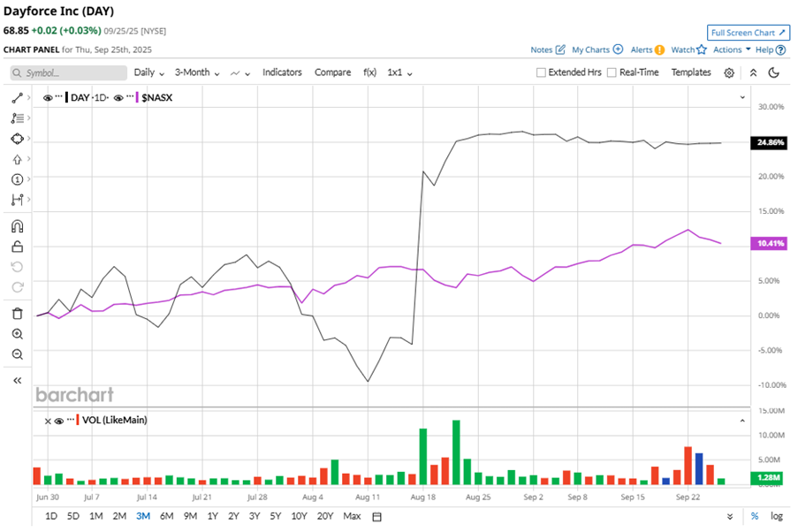
Task: Select the shapes drawing tool
Action: [17, 139]
